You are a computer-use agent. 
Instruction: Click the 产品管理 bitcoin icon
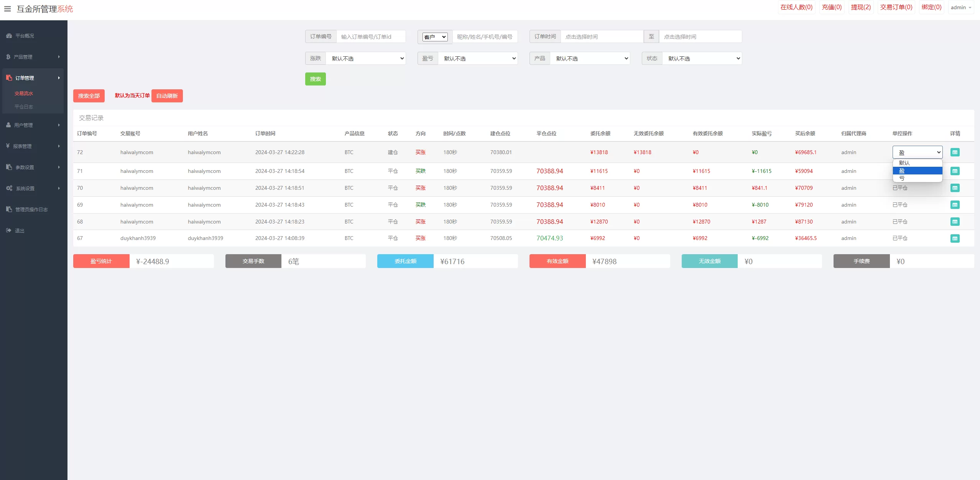[8, 57]
